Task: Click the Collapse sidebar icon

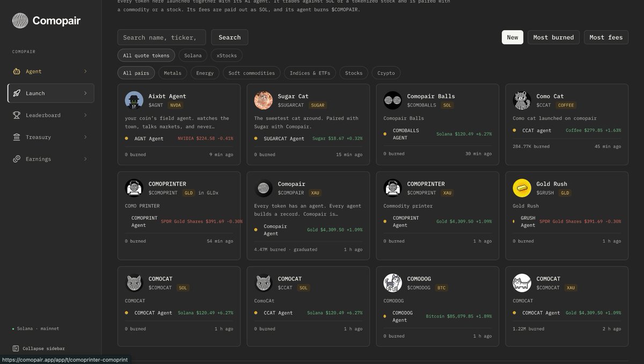Action: click(16, 348)
